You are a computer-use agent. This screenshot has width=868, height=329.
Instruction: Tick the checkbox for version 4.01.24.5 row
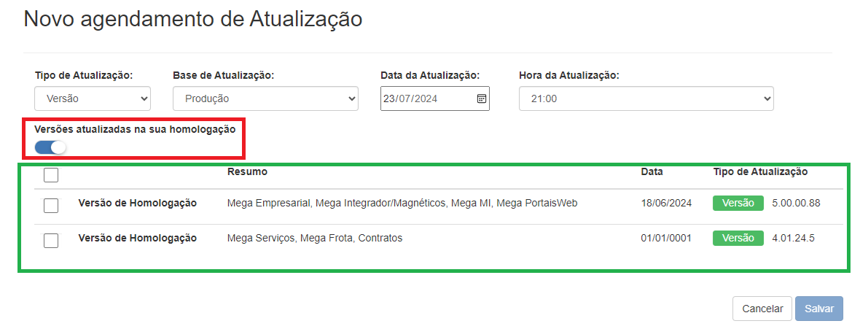click(x=51, y=240)
